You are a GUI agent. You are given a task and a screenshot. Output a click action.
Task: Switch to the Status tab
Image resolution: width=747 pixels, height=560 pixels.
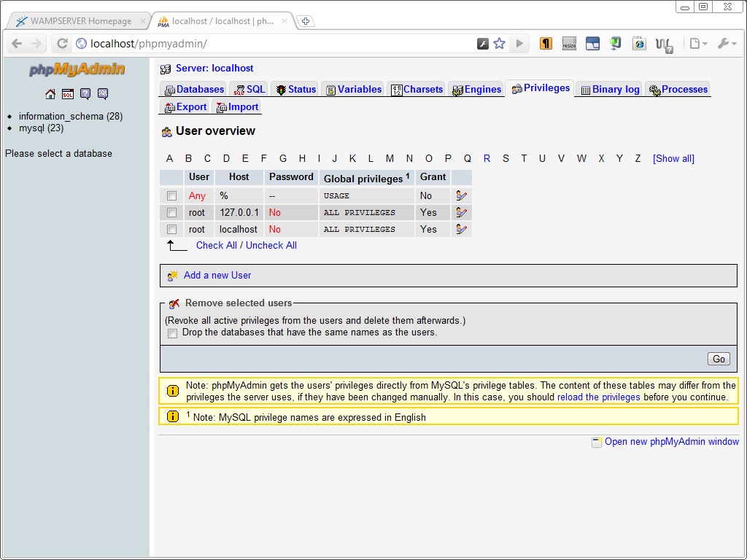[296, 90]
